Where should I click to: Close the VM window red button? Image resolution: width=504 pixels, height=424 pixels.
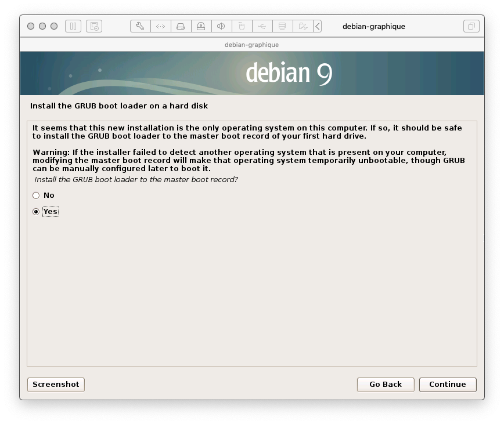click(31, 26)
